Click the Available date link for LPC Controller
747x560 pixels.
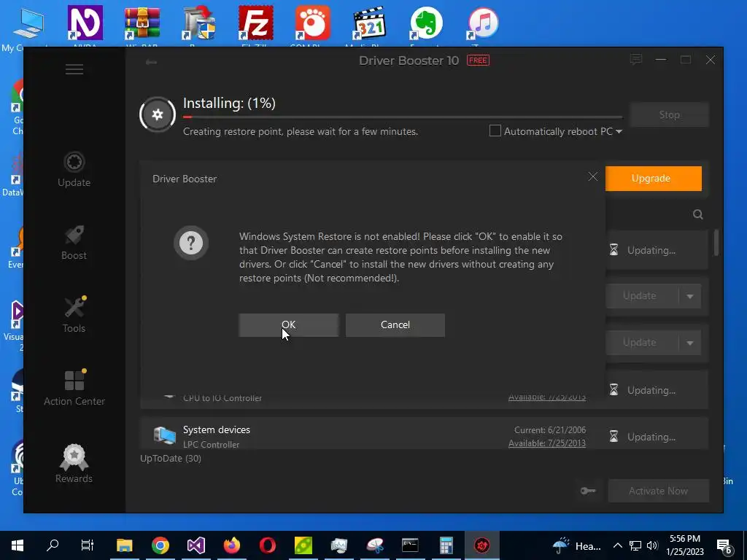click(x=547, y=443)
